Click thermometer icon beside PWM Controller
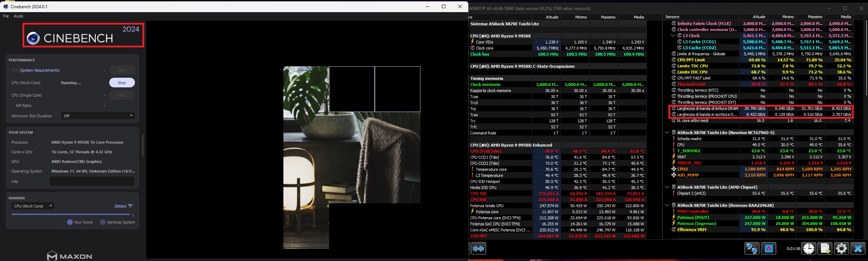Image resolution: width=868 pixels, height=261 pixels. pos(674,211)
